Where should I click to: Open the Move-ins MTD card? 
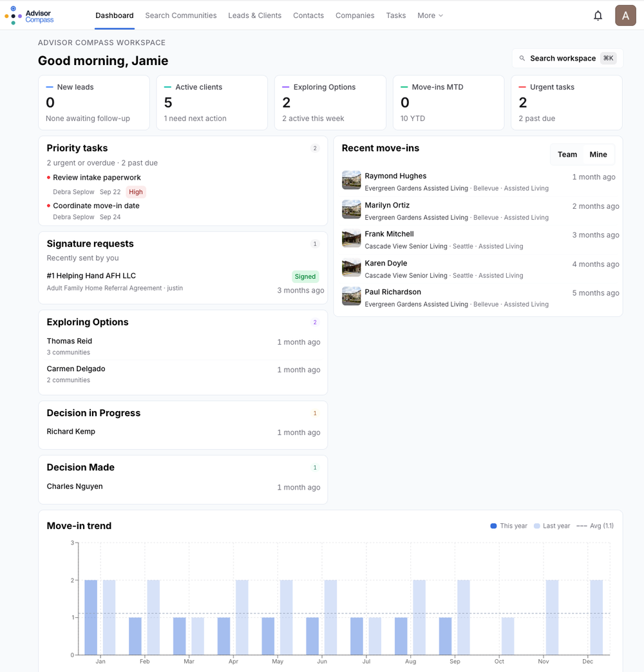pyautogui.click(x=449, y=103)
